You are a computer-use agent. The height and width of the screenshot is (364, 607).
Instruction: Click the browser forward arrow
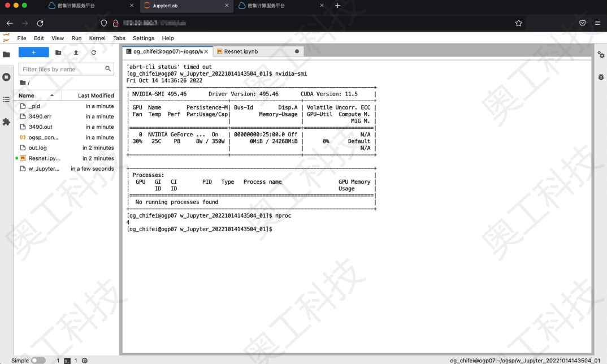pyautogui.click(x=25, y=23)
